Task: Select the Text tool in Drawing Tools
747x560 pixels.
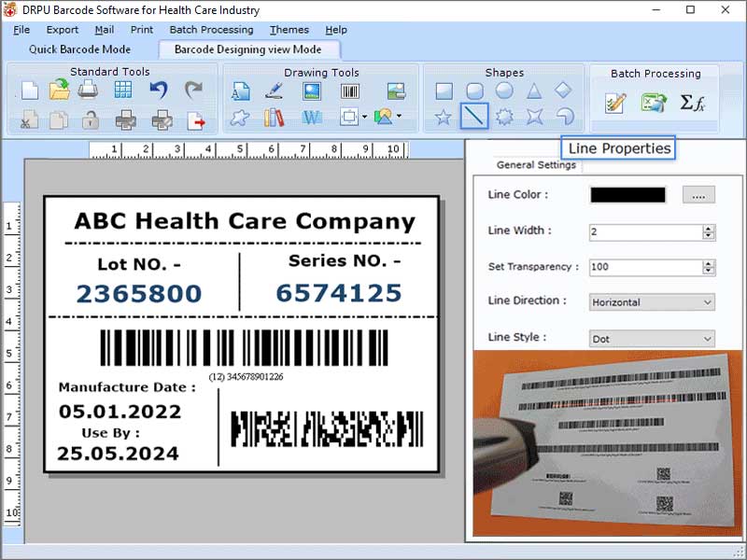Action: coord(241,91)
